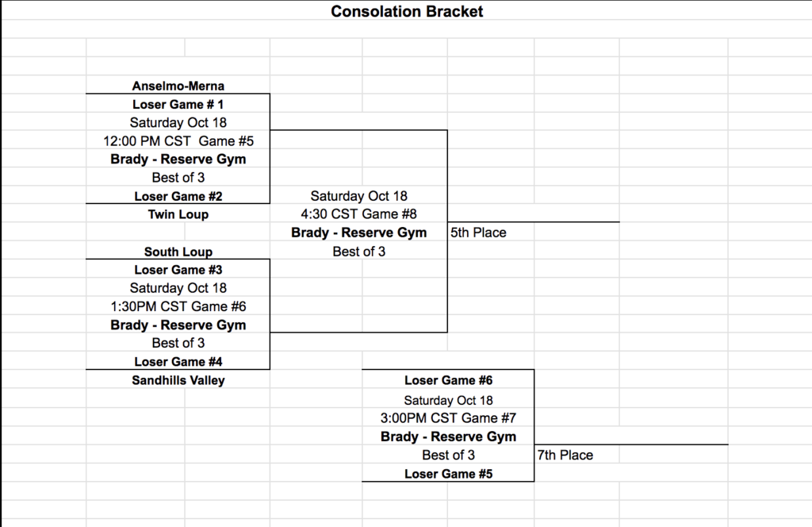Select the 3:00PM CST Game #7 cell
The height and width of the screenshot is (527, 812).
tap(449, 418)
